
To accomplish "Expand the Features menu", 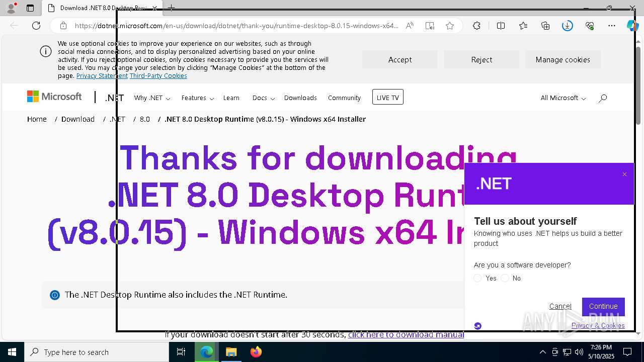I will (198, 98).
